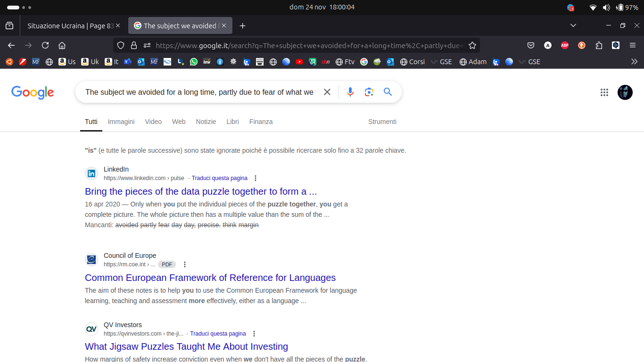Open the clock and calendar in top bar

pyautogui.click(x=322, y=7)
